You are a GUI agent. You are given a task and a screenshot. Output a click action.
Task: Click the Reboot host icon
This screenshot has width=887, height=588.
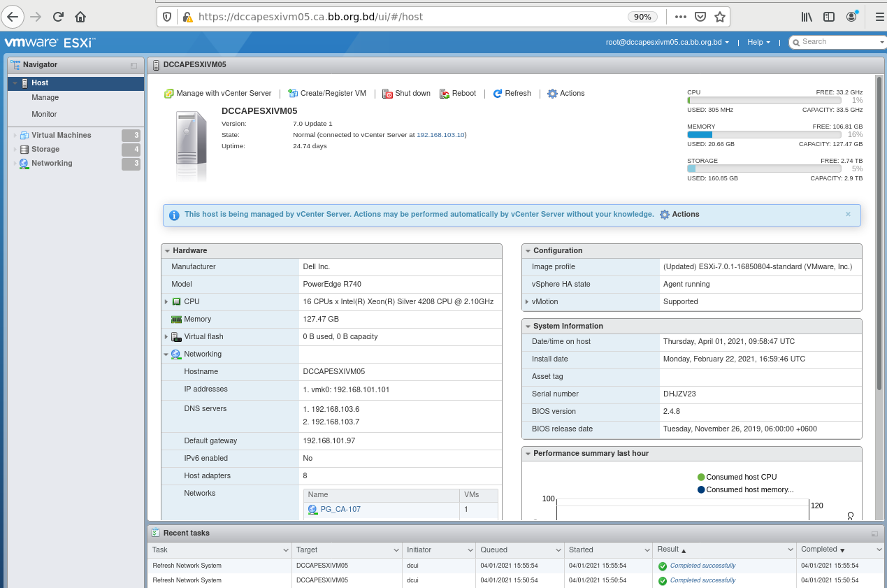tap(445, 94)
